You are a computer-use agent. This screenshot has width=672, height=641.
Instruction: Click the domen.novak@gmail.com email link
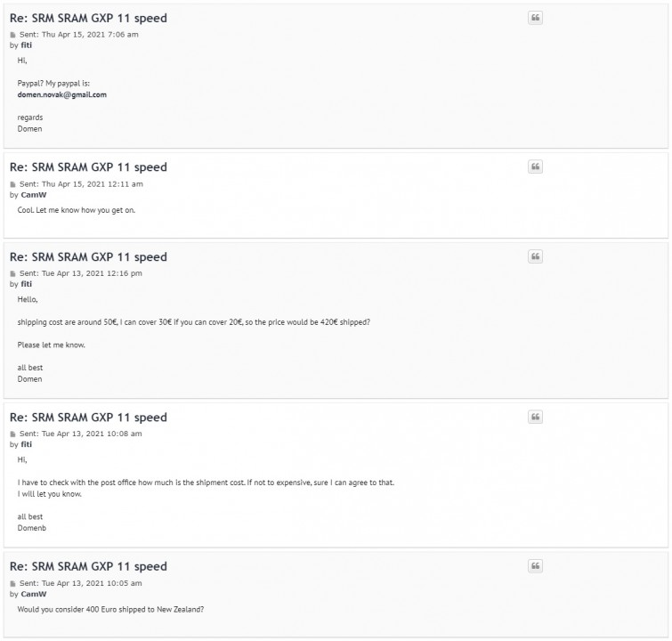tap(62, 94)
